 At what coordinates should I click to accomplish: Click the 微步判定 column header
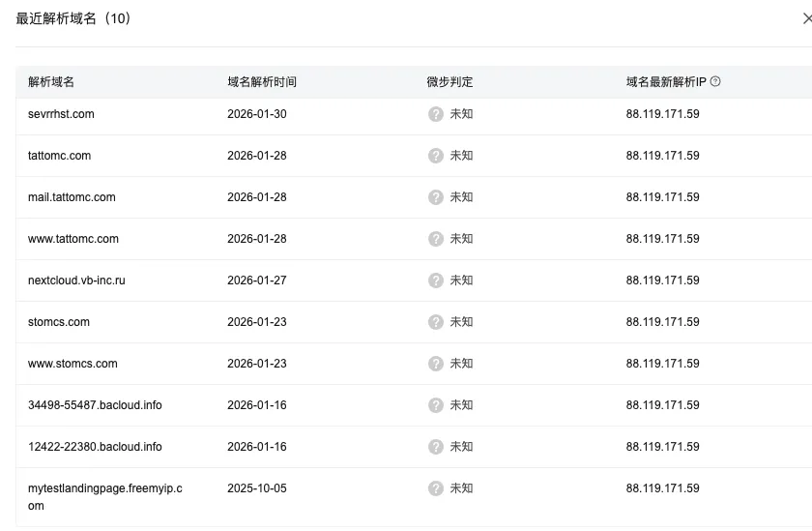(449, 82)
